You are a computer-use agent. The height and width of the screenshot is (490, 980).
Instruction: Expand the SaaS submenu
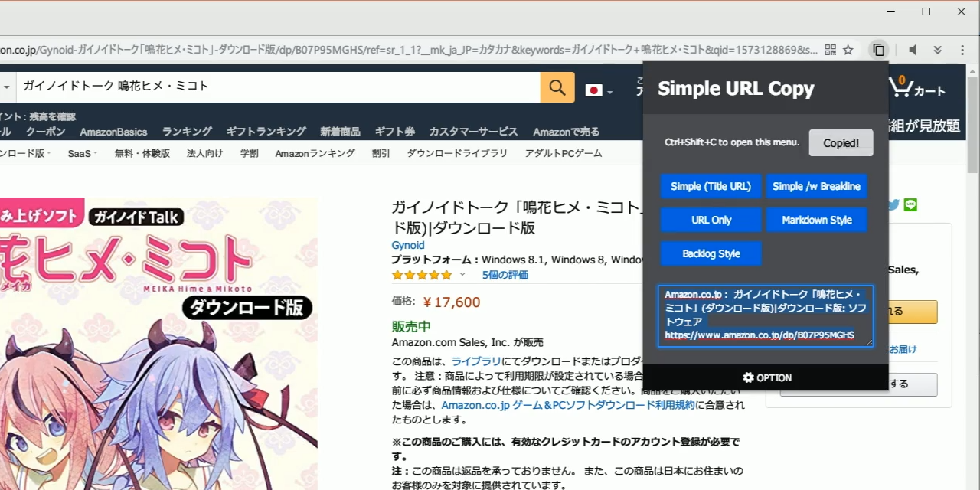point(82,153)
